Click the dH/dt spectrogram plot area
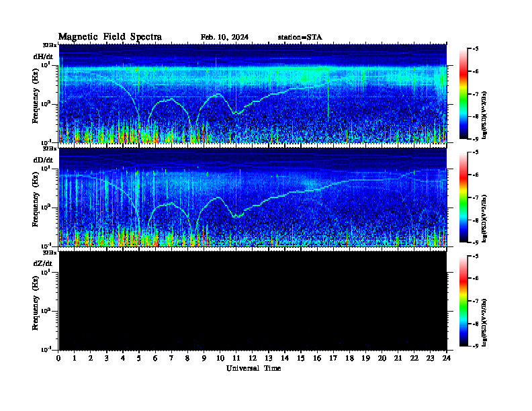The image size is (532, 411). (x=253, y=93)
